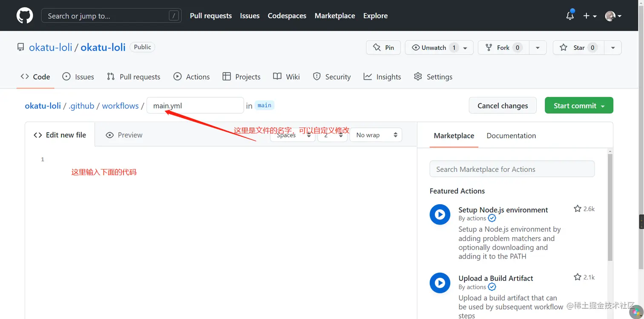Open Codespaces in top navigation
Image resolution: width=644 pixels, height=319 pixels.
tap(287, 16)
